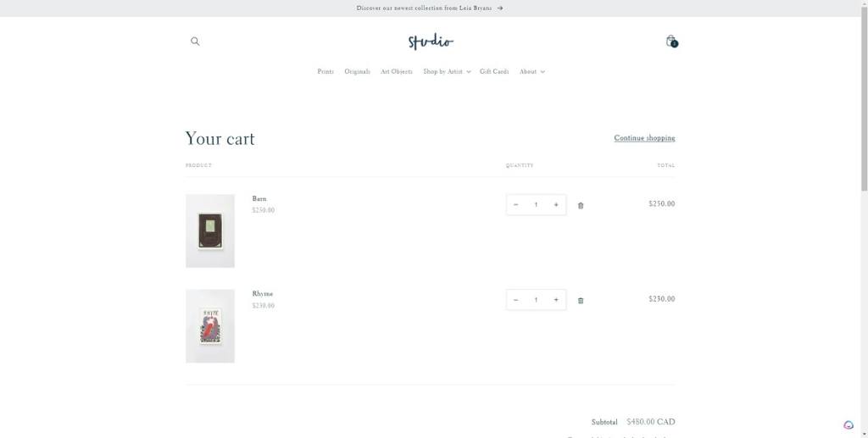Remove Barn with the trash icon

tap(581, 205)
